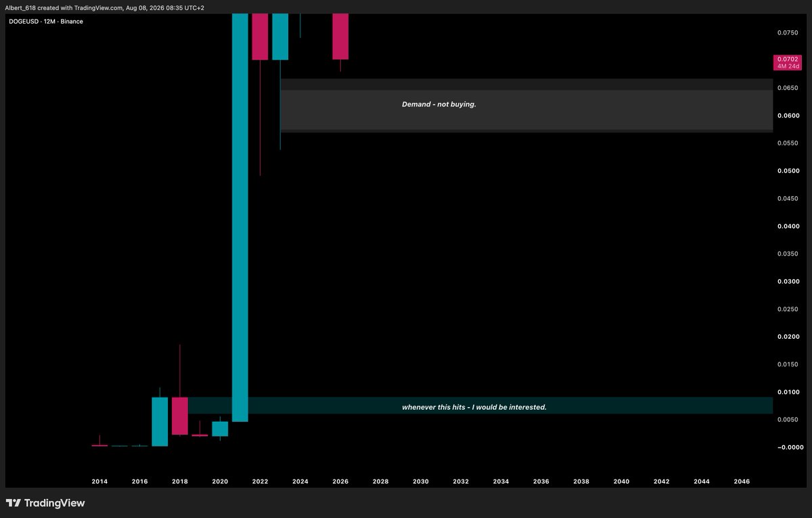This screenshot has width=812, height=518.
Task: Click the 2032 time axis label
Action: tap(461, 481)
